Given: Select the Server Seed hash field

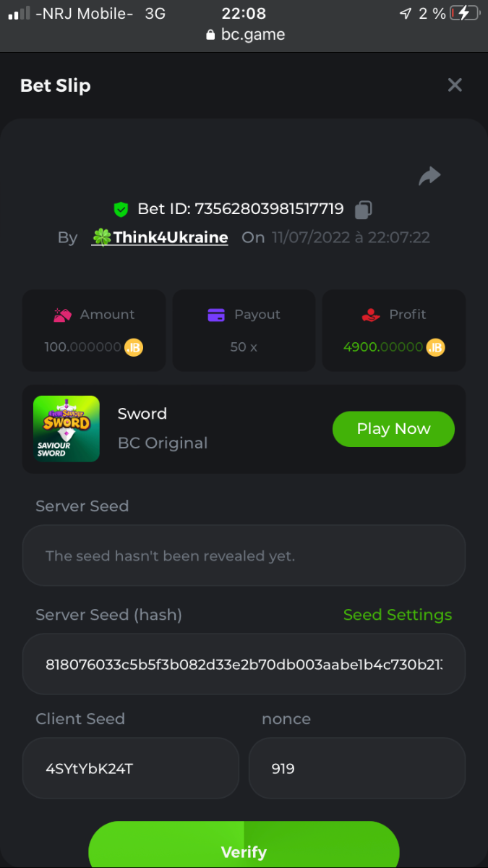Looking at the screenshot, I should pyautogui.click(x=244, y=664).
